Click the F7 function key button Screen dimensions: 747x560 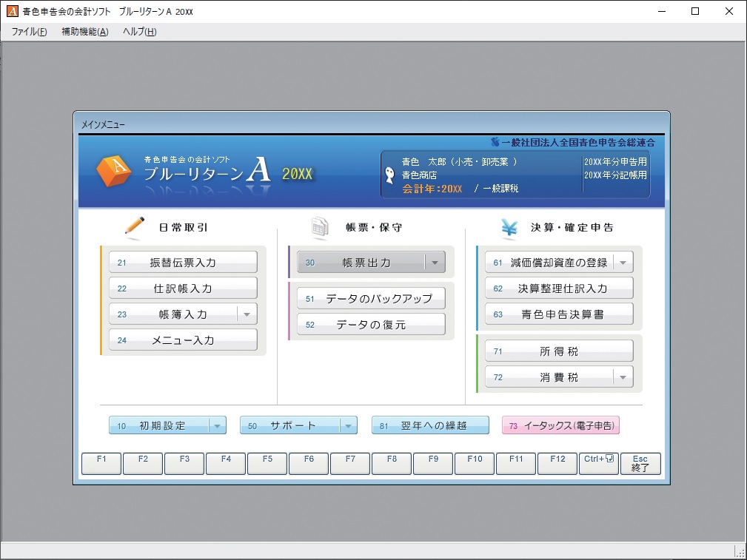350,463
